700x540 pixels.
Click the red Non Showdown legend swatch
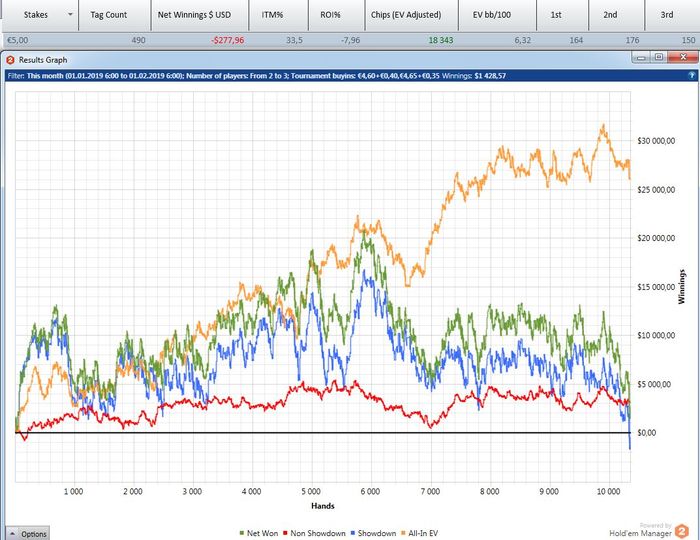coord(286,533)
